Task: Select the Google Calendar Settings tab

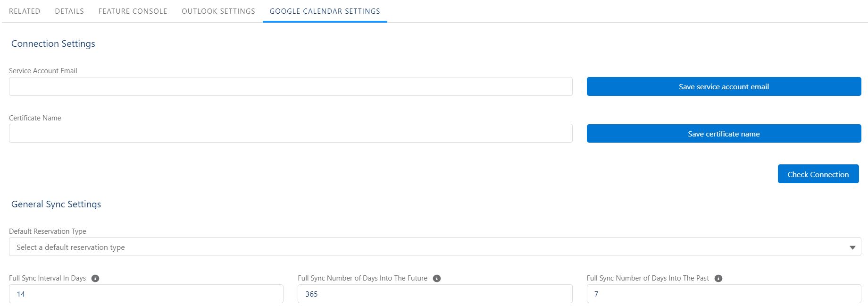Action: click(325, 11)
